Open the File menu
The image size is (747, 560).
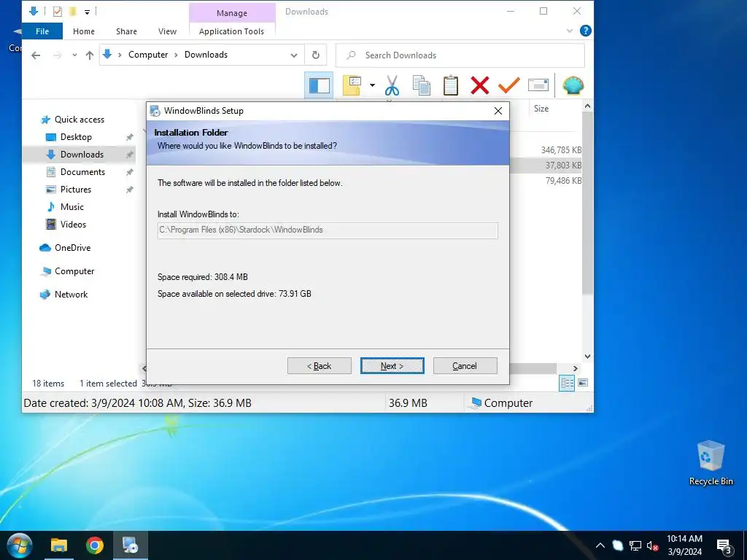tap(42, 31)
